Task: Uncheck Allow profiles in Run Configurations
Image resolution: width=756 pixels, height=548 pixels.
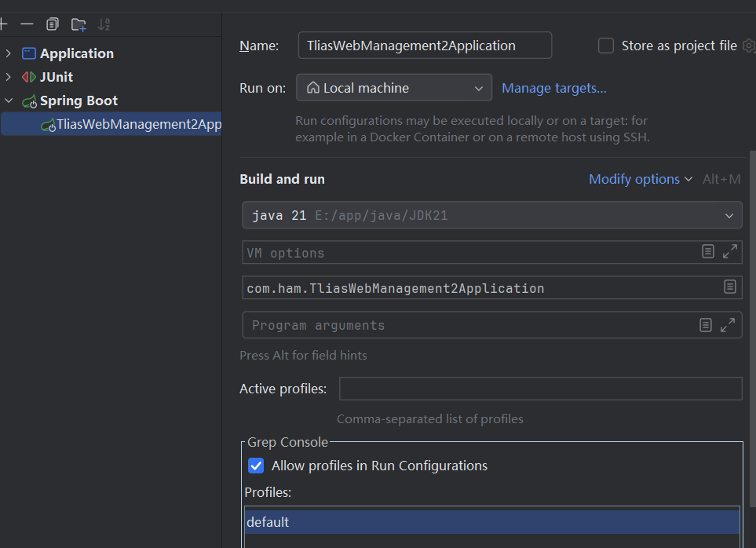Action: (256, 466)
